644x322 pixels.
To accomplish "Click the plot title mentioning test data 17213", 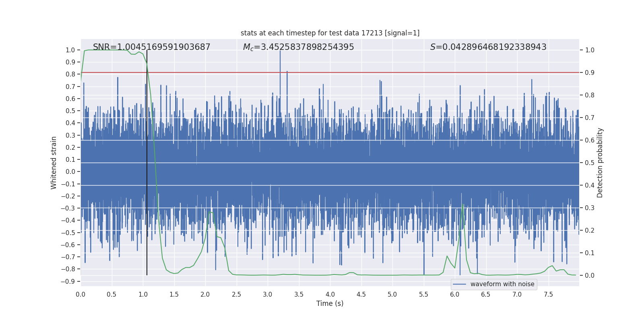I will tap(330, 33).
